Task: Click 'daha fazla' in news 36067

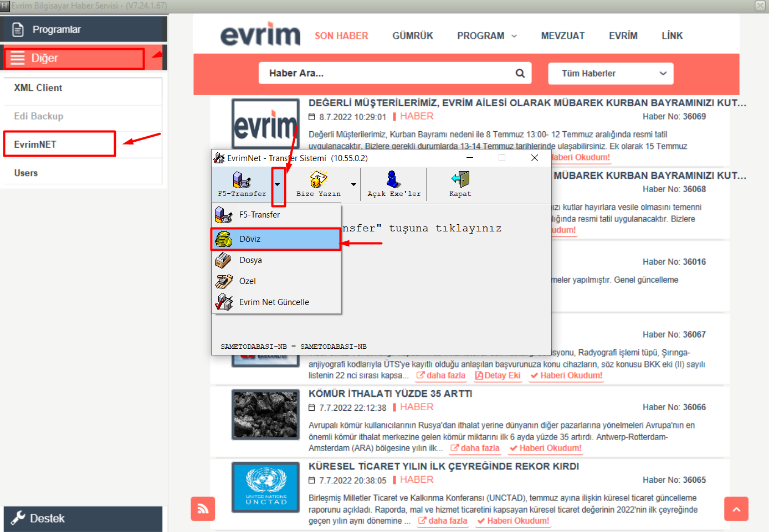Action: [x=441, y=375]
